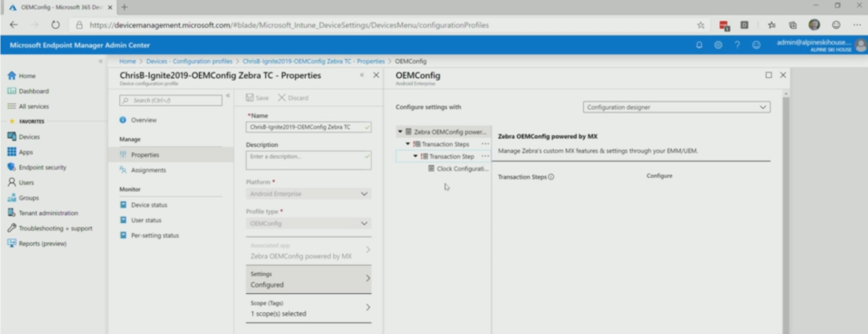Show Transaction Steps info tooltip icon
The width and height of the screenshot is (868, 334).
pos(551,177)
